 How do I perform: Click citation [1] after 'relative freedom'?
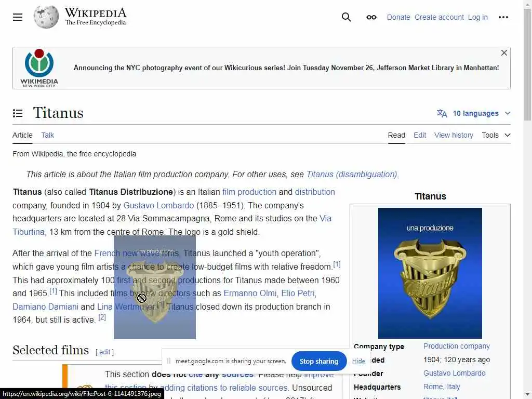click(x=337, y=264)
